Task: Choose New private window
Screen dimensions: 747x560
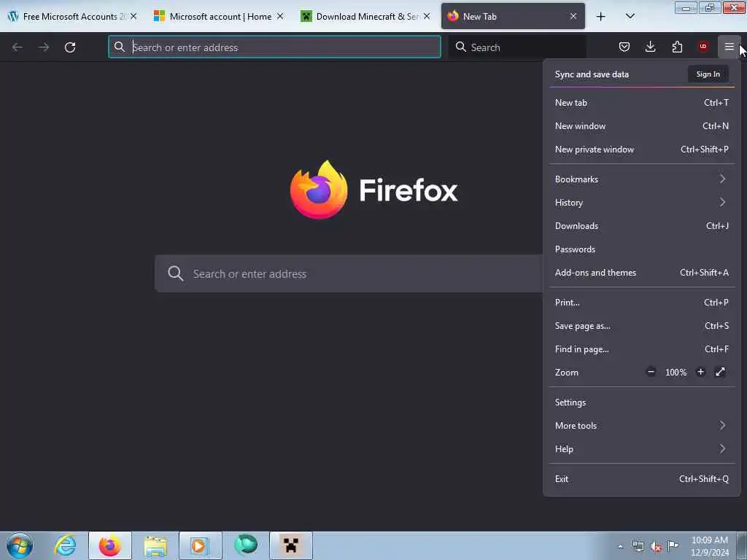Action: point(642,149)
